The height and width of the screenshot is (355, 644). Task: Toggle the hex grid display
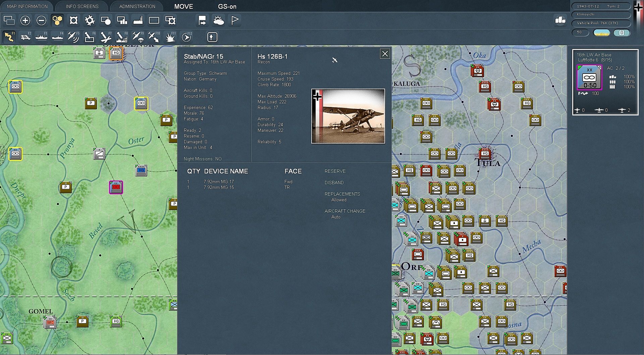point(57,20)
